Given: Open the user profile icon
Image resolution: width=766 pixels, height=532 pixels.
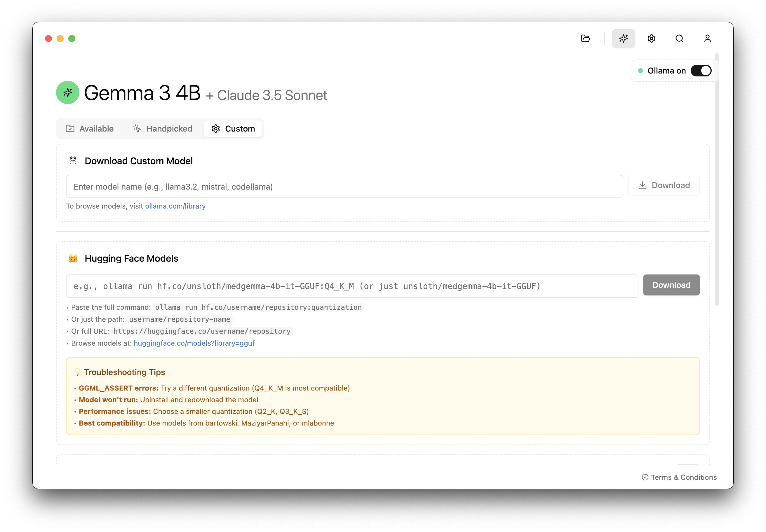Looking at the screenshot, I should [x=707, y=39].
